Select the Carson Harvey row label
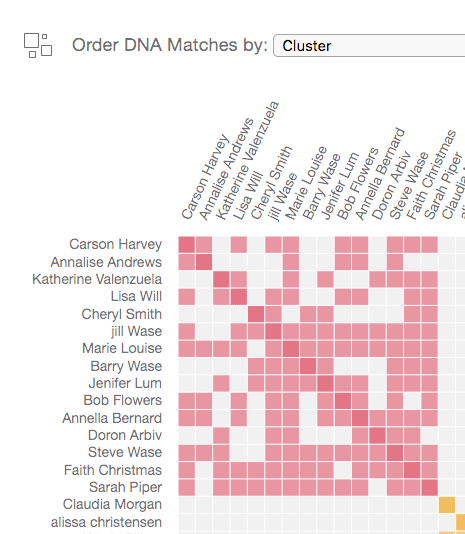 click(x=115, y=245)
